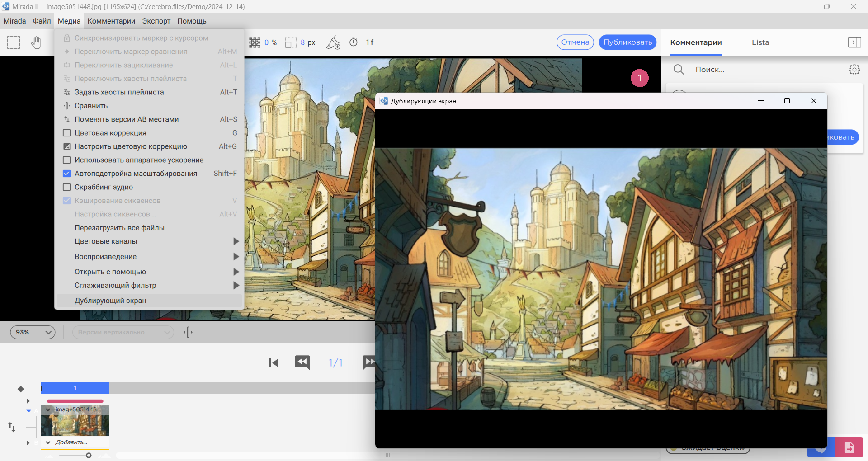Click the 0 % opacity value
The height and width of the screenshot is (461, 868).
coord(270,42)
